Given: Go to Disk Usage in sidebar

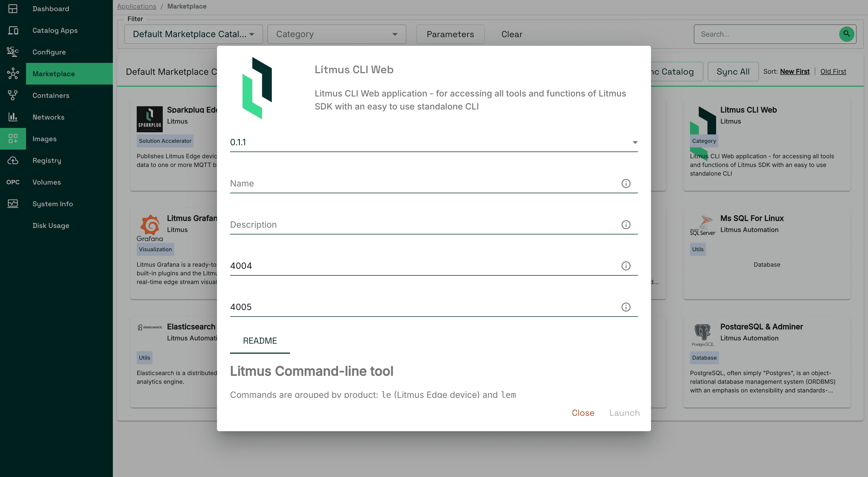Looking at the screenshot, I should click(x=51, y=225).
